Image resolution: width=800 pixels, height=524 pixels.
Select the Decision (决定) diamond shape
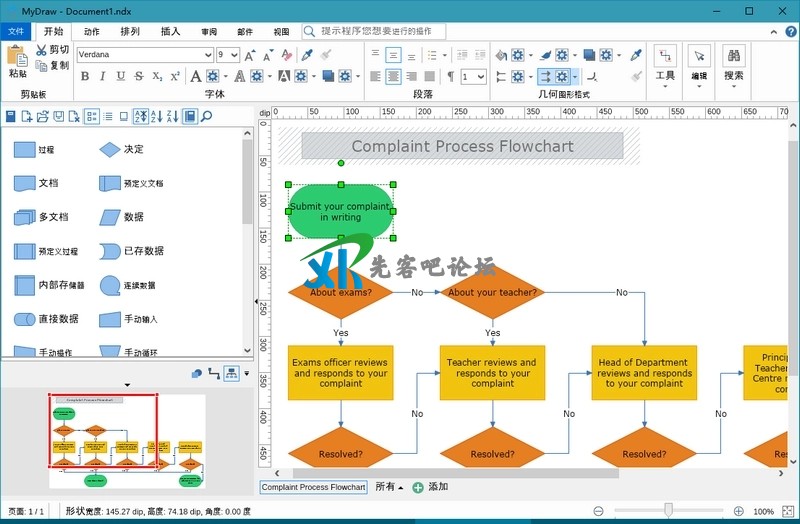[109, 150]
